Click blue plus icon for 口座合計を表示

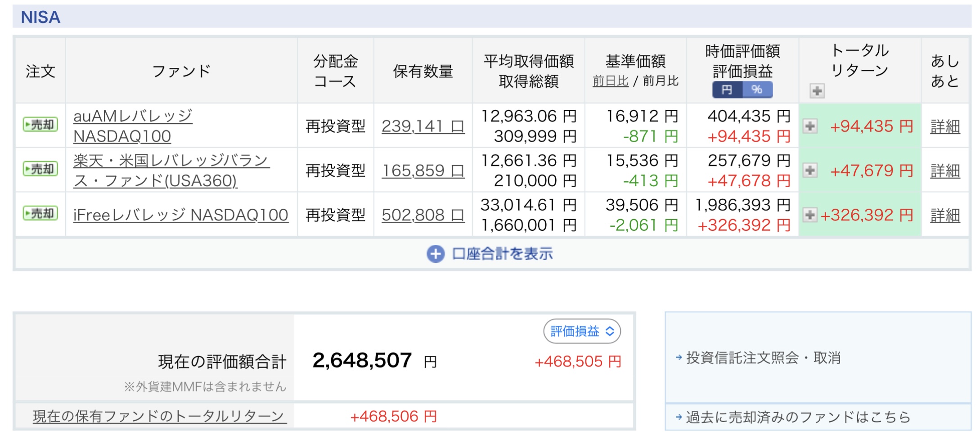click(x=435, y=254)
